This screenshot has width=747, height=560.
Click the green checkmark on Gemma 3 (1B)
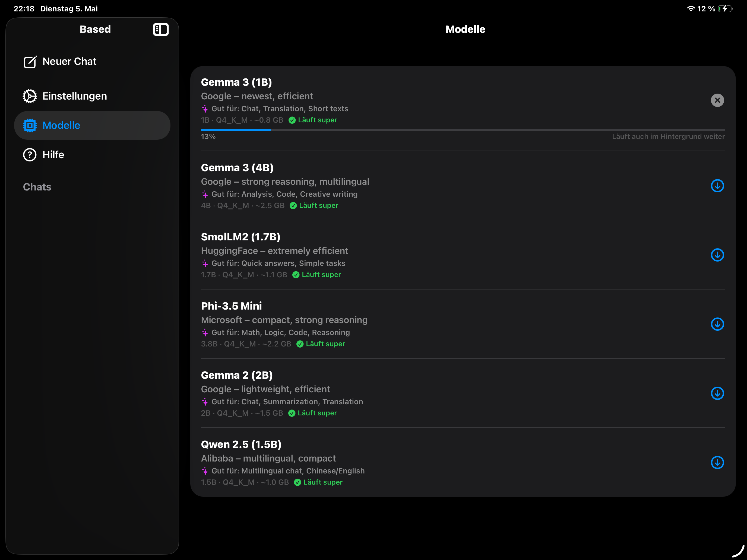click(292, 120)
